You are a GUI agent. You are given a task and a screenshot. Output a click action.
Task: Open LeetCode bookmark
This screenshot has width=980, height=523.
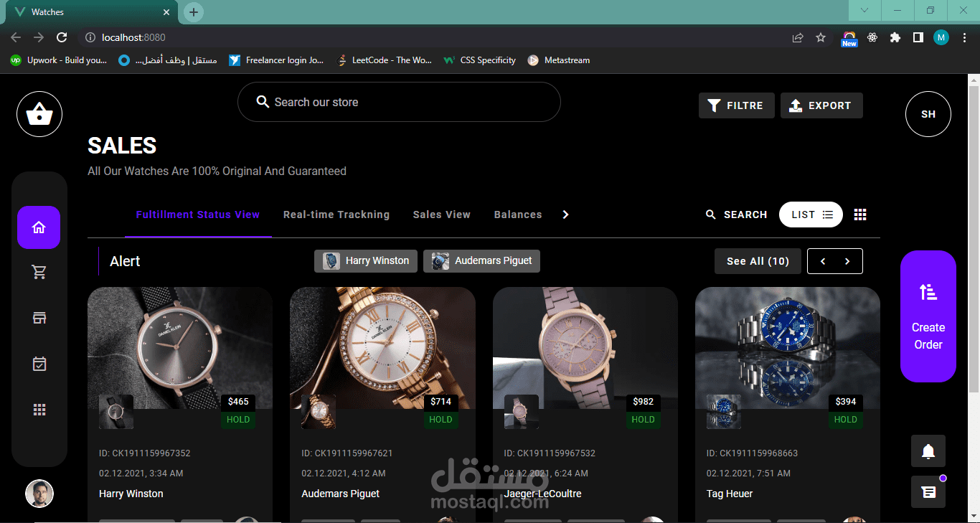point(385,60)
